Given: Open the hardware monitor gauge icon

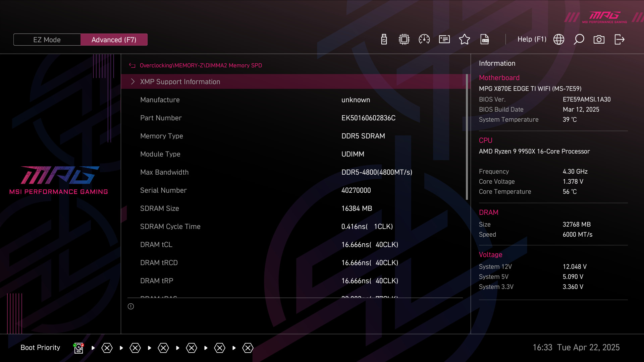Looking at the screenshot, I should click(424, 40).
